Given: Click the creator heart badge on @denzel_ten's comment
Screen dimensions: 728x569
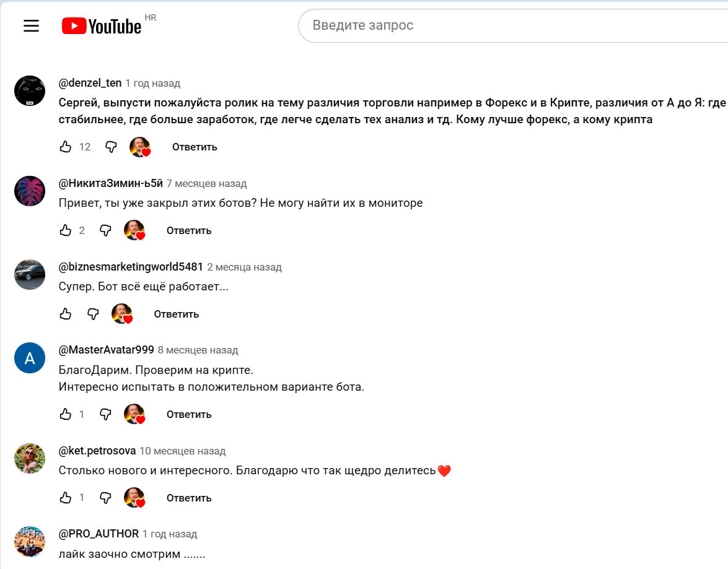Looking at the screenshot, I should coord(140,147).
